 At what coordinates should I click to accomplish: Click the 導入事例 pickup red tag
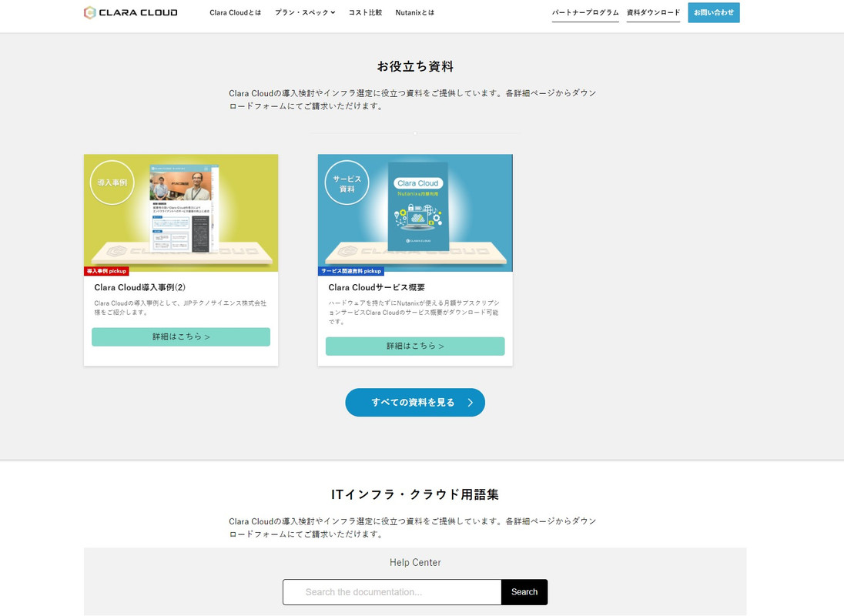[106, 271]
